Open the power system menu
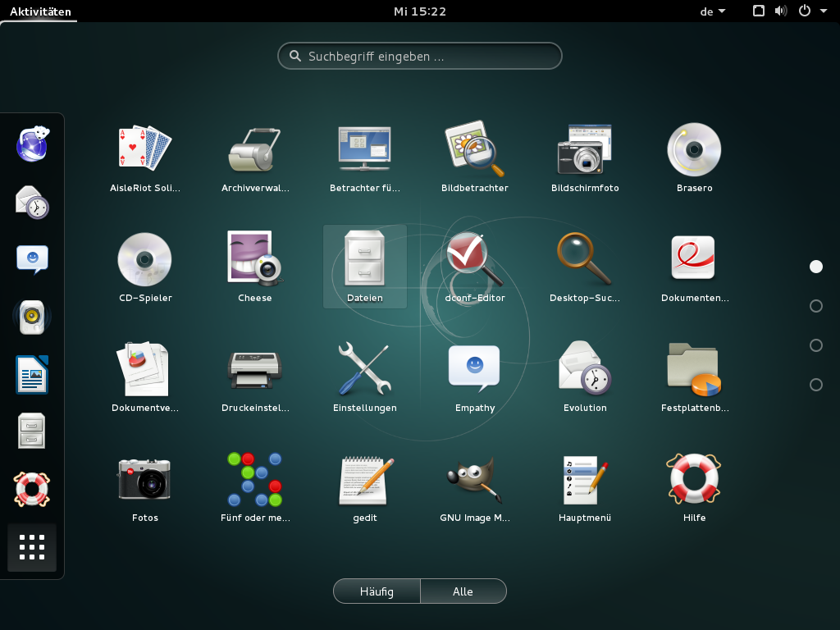 click(x=812, y=11)
